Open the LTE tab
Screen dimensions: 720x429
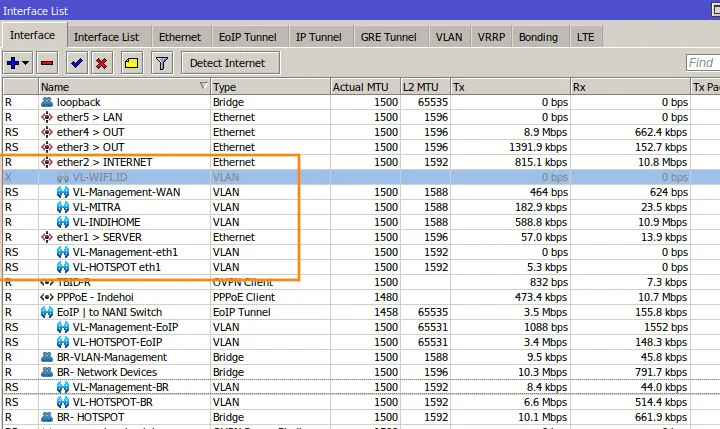tap(585, 37)
